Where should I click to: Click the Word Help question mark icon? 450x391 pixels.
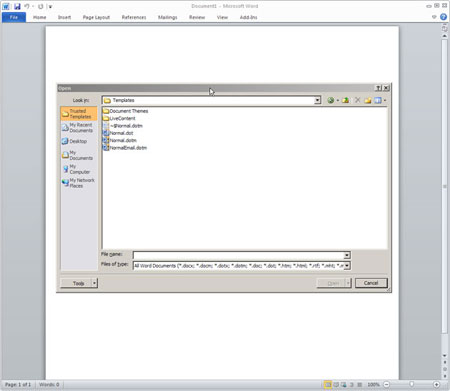[443, 17]
